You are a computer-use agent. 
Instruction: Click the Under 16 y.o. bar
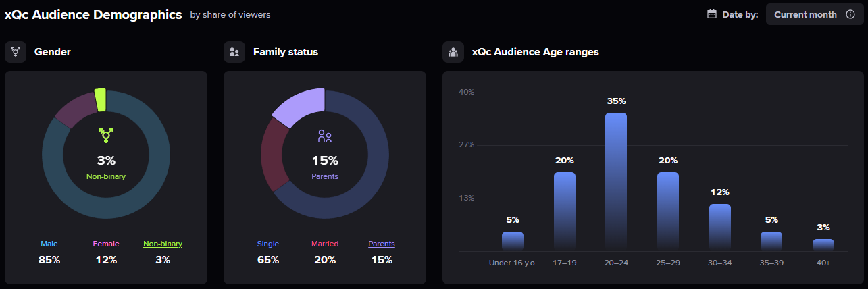513,241
